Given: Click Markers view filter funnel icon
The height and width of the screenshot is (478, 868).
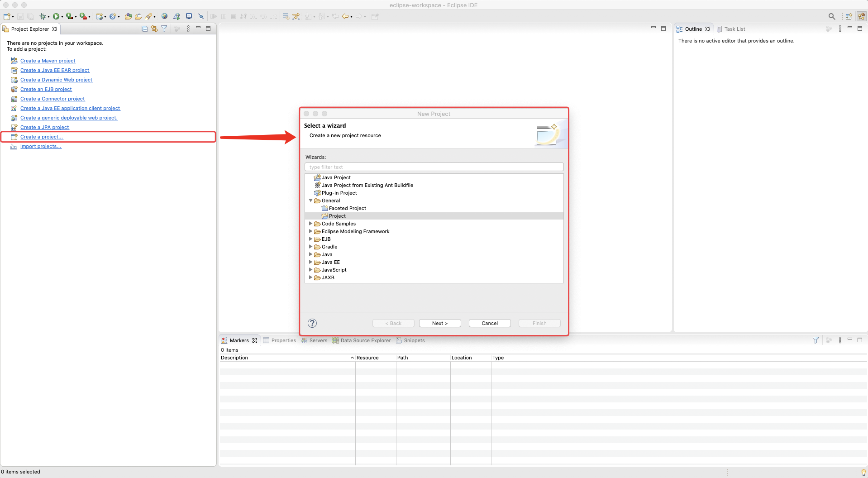Looking at the screenshot, I should click(816, 340).
